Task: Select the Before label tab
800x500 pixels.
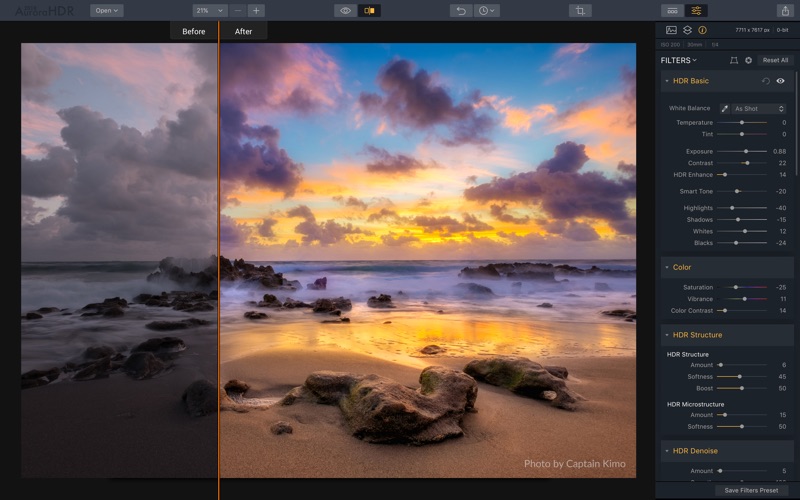Action: [193, 32]
